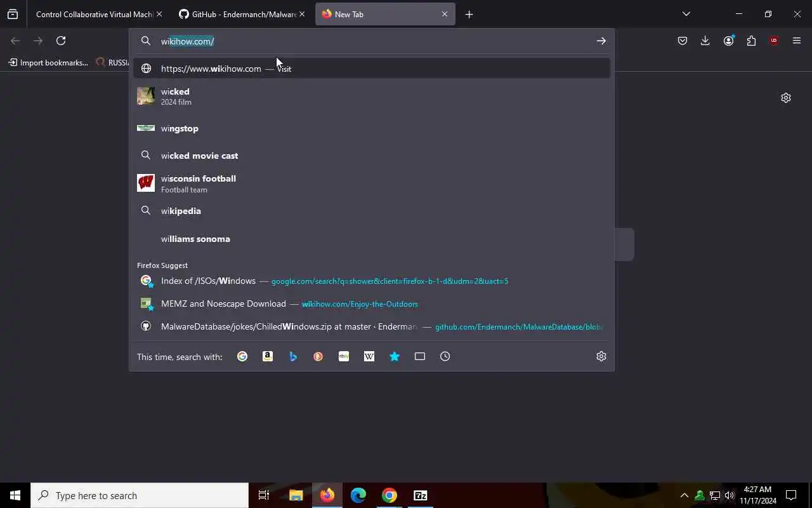The image size is (812, 508).
Task: Search this time with eBay
Action: coord(344,356)
